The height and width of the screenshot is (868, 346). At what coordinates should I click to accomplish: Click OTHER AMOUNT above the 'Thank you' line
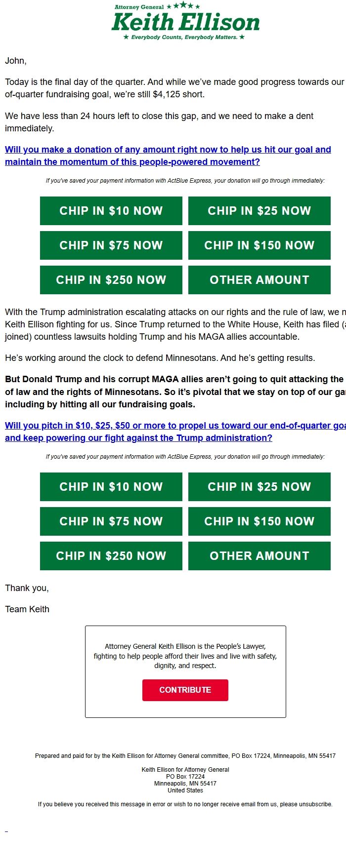click(x=259, y=556)
